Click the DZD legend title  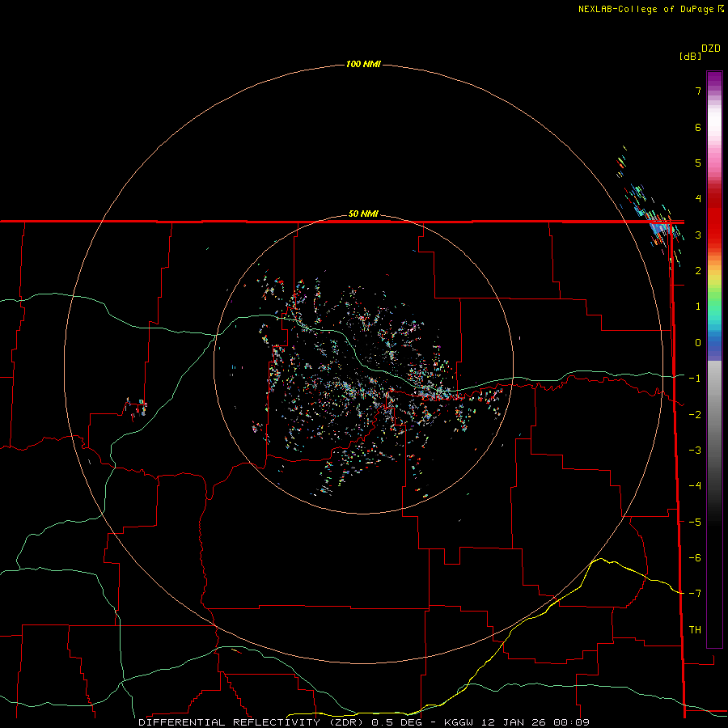click(711, 49)
